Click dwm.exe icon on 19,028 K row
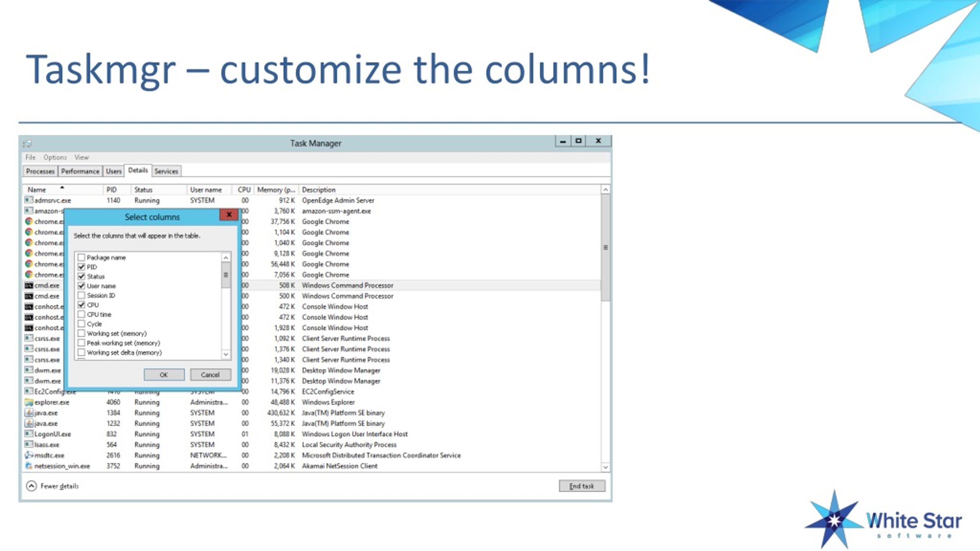 (29, 370)
